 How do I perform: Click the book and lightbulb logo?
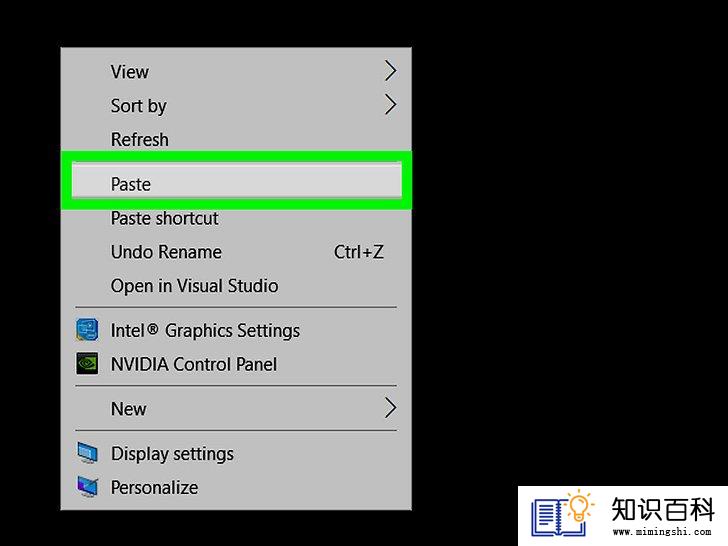[562, 514]
